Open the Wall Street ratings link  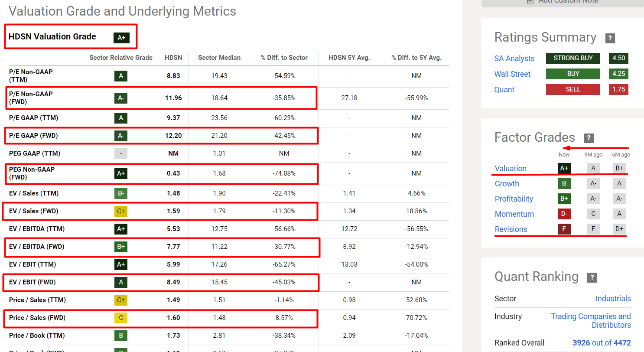tap(512, 74)
